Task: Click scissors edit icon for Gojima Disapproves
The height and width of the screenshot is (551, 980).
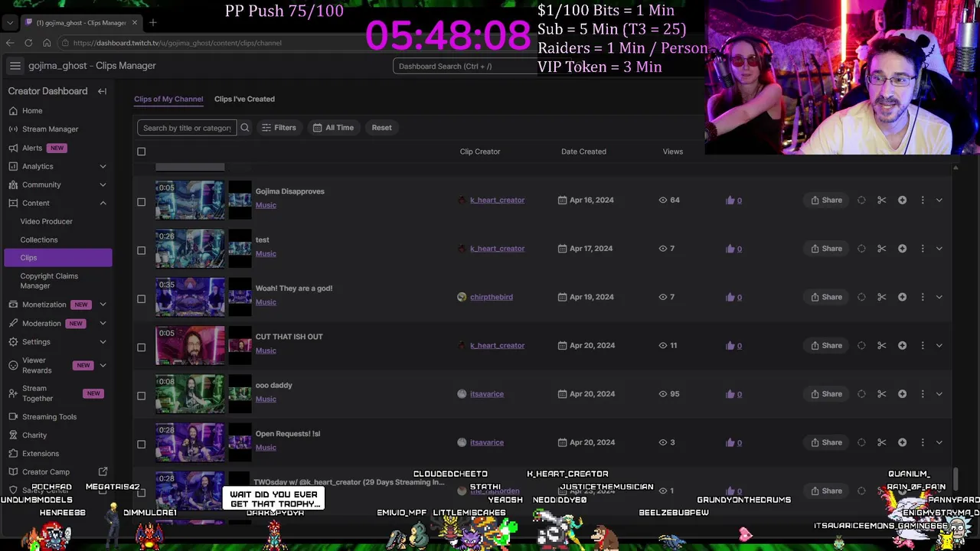Action: [x=882, y=200]
